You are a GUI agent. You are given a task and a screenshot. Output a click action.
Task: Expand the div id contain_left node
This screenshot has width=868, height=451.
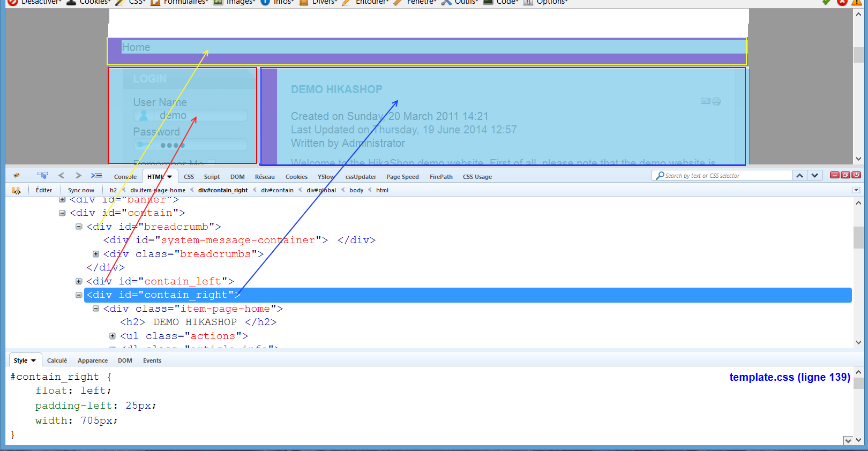(x=79, y=281)
